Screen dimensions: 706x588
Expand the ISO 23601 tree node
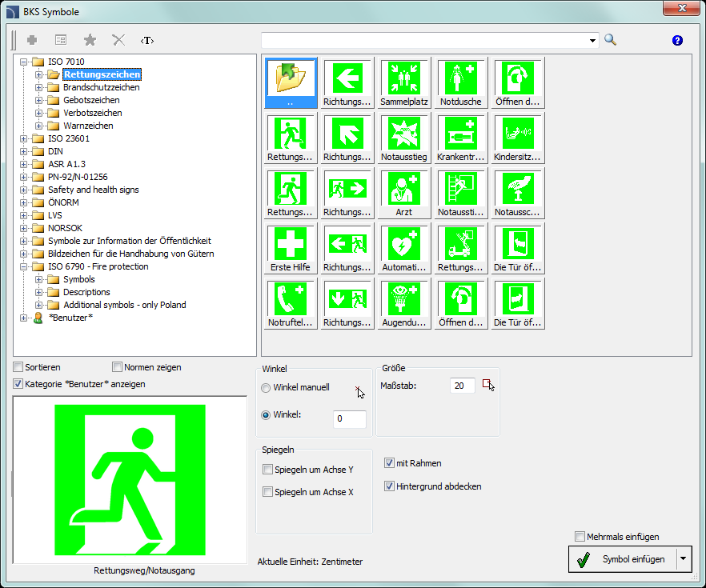(24, 138)
